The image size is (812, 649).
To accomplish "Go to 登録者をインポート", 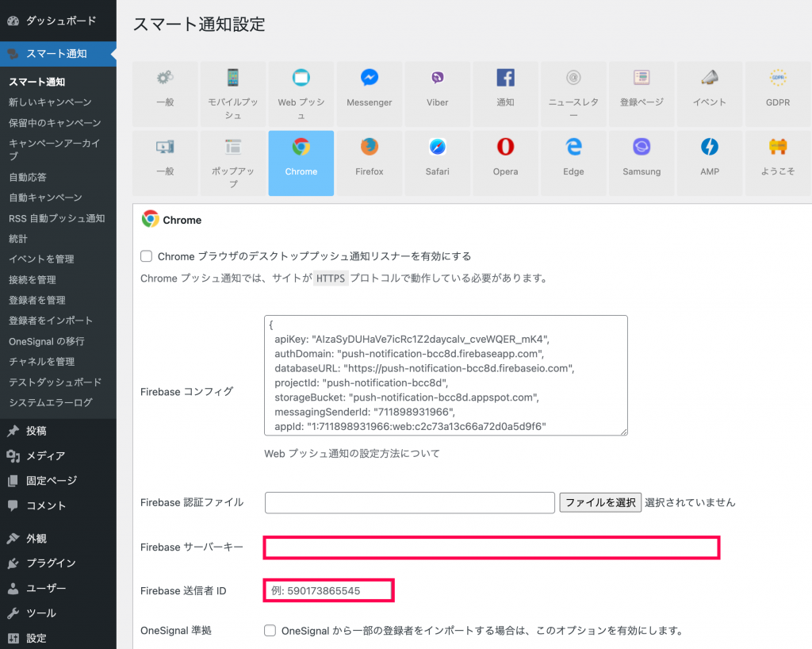I will point(51,321).
